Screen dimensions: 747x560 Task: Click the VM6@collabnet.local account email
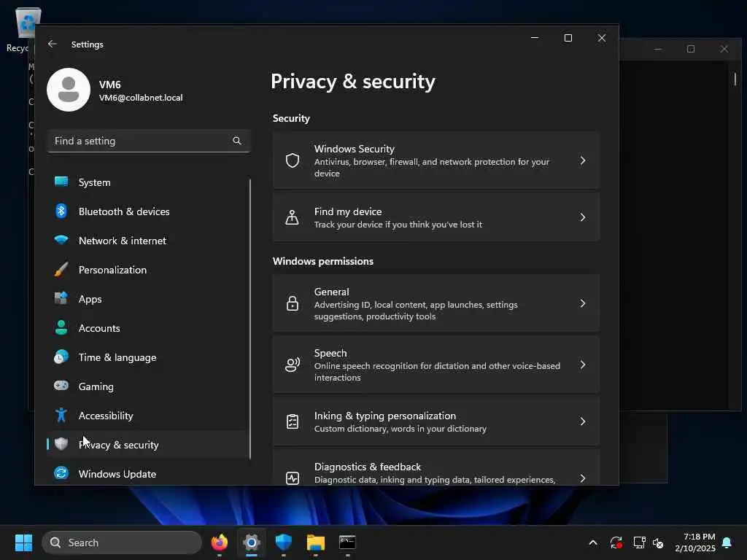point(141,98)
